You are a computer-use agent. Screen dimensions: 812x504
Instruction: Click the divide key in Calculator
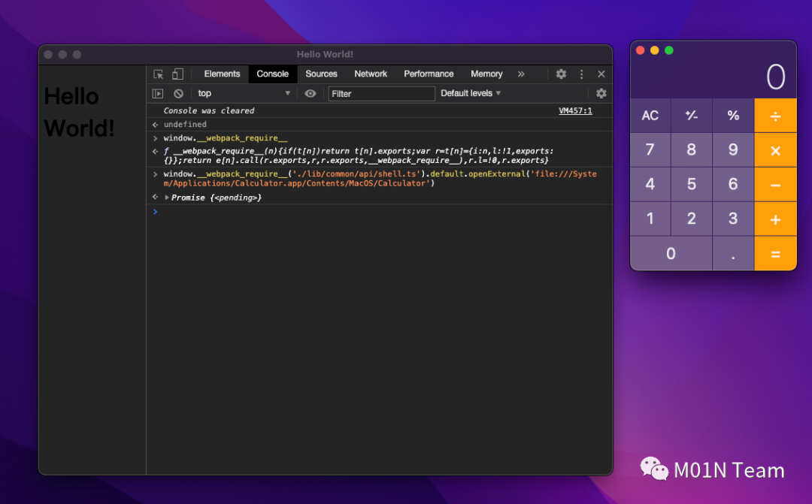(x=775, y=116)
